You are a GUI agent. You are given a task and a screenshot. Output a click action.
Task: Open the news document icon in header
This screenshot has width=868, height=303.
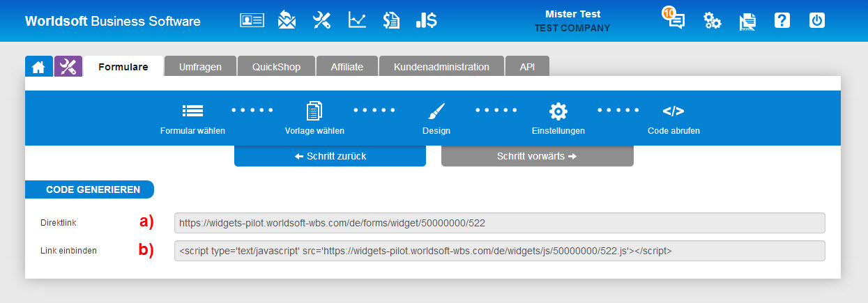pos(747,22)
